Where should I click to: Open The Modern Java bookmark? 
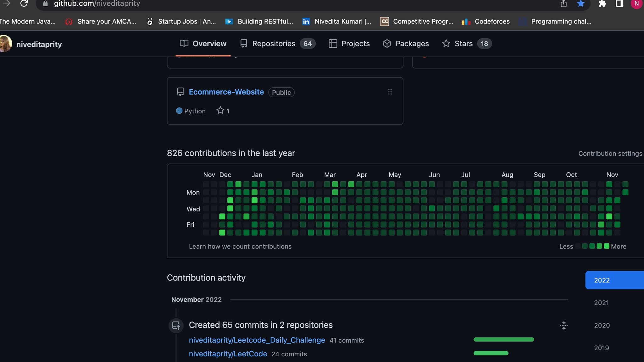tap(28, 21)
